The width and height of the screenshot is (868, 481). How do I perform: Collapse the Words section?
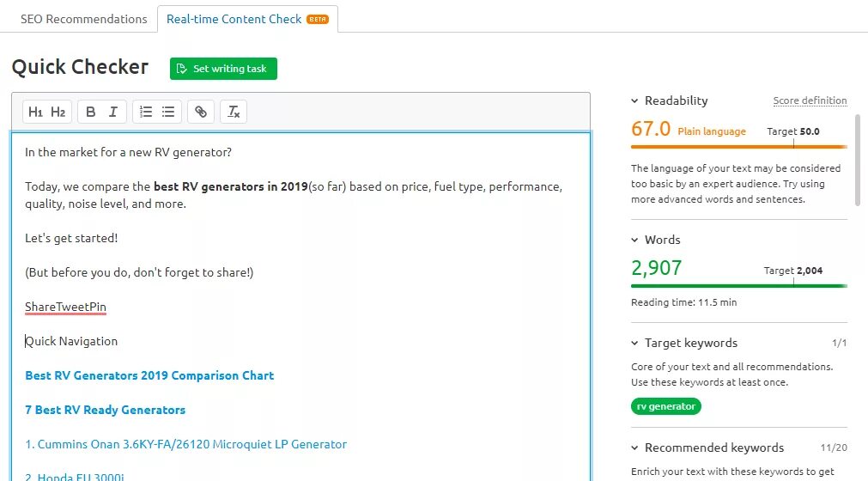click(x=635, y=240)
